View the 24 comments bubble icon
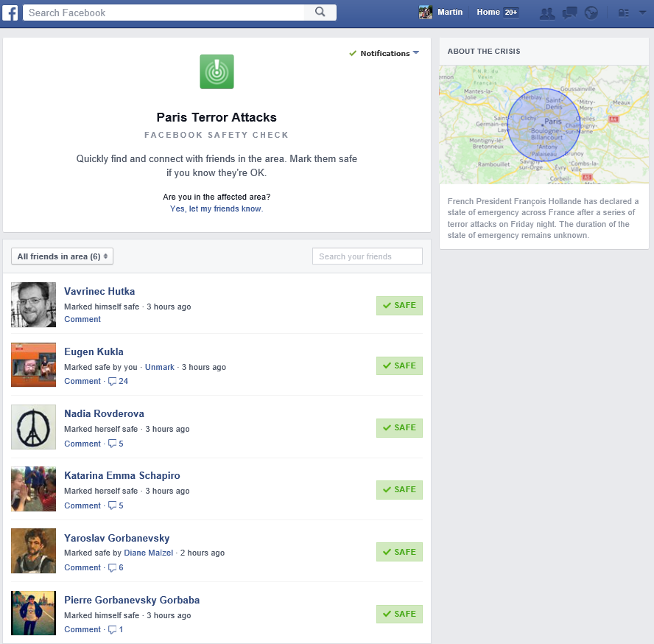The width and height of the screenshot is (654, 644). [x=112, y=382]
